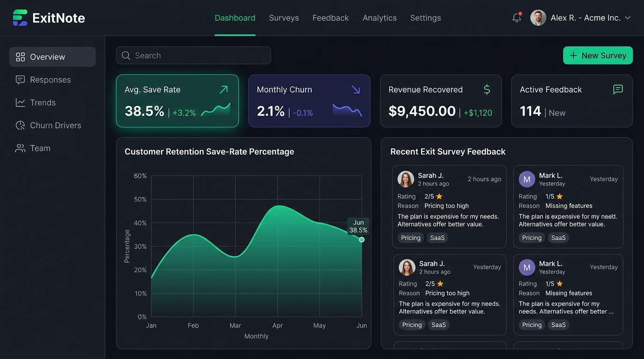Focus the Search input field
Viewport: 644px width, 359px height.
(193, 55)
